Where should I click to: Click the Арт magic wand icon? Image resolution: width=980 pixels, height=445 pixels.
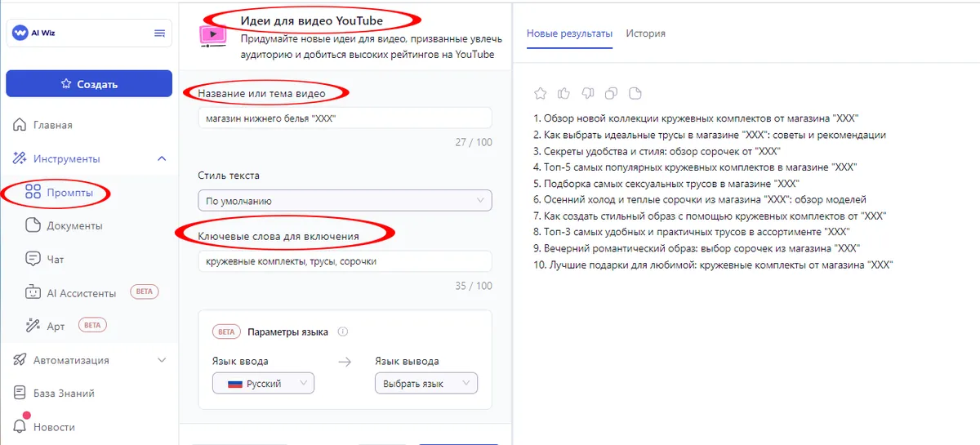click(33, 326)
